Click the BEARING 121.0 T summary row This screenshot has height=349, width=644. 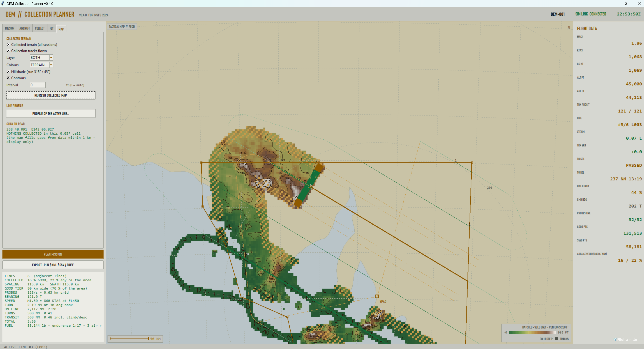click(23, 297)
